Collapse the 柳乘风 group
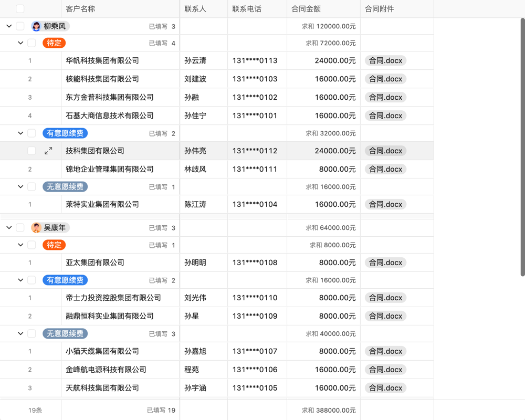 point(8,25)
